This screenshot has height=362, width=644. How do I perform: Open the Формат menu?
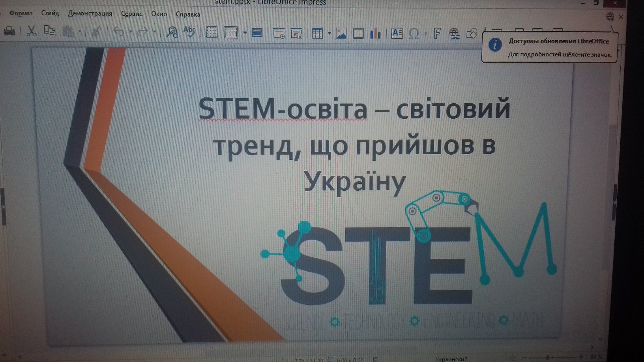point(21,13)
